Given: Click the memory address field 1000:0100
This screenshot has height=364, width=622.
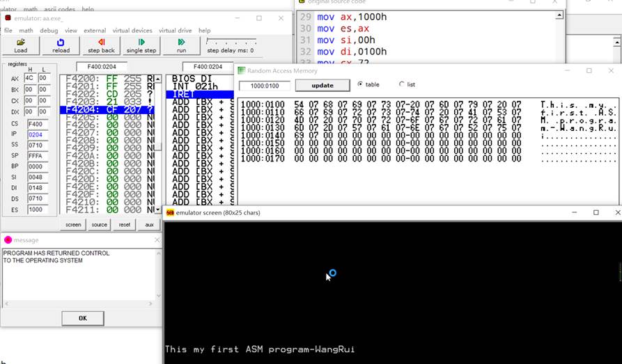Looking at the screenshot, I should (x=264, y=86).
